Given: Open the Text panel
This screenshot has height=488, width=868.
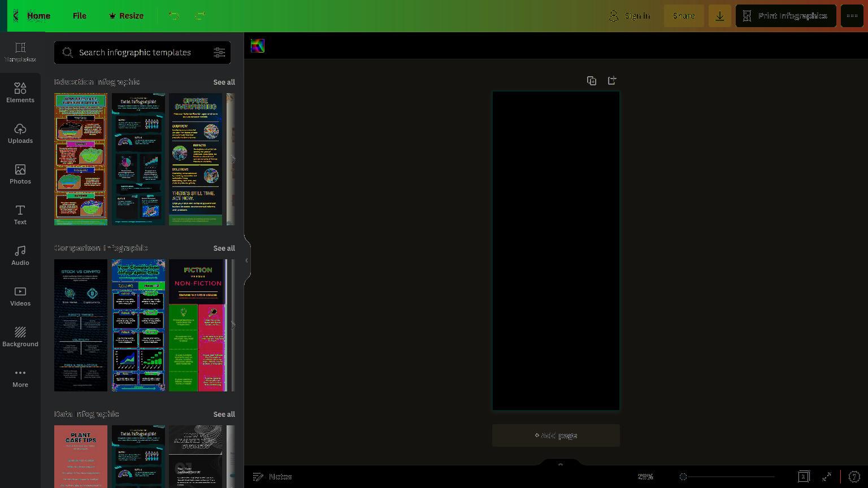Looking at the screenshot, I should click(20, 215).
